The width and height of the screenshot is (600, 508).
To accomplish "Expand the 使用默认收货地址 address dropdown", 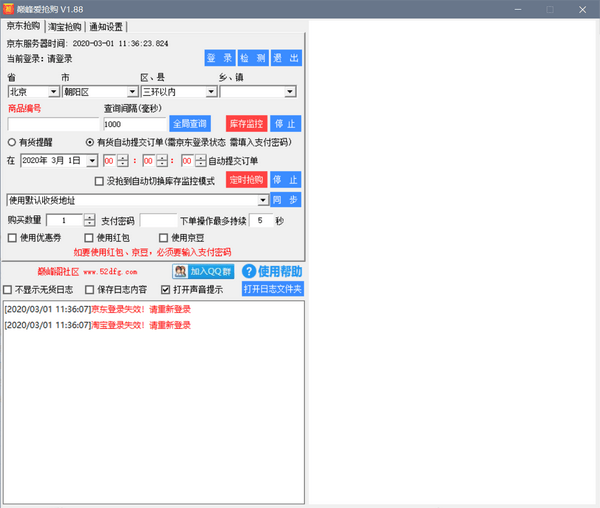I will (262, 200).
